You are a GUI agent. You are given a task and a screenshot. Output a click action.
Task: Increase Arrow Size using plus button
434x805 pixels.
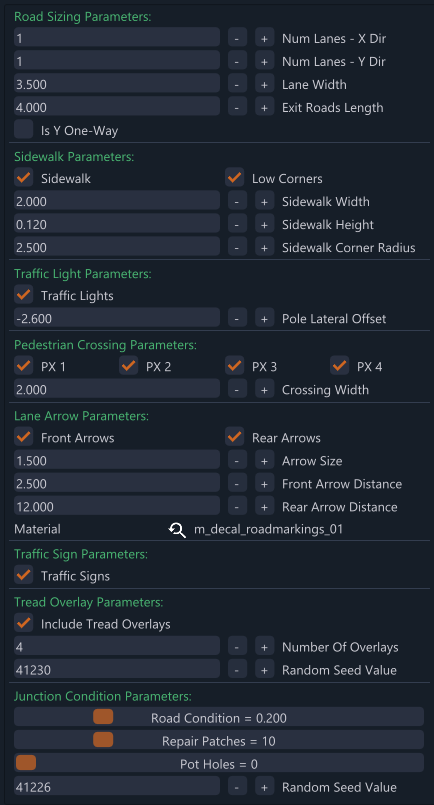265,461
